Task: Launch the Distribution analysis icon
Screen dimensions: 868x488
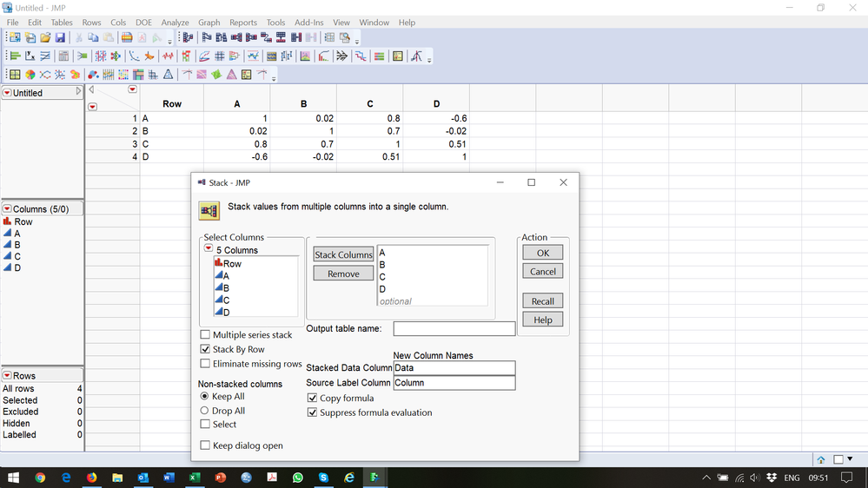Action: point(15,56)
